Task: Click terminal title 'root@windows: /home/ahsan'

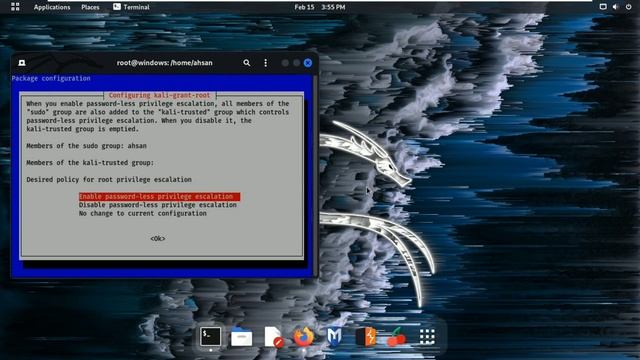Action: pos(164,63)
